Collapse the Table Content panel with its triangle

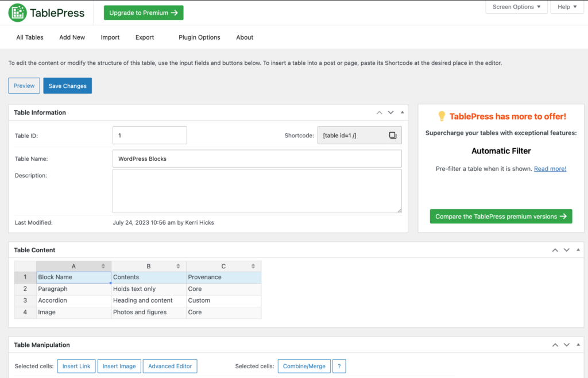tap(578, 250)
